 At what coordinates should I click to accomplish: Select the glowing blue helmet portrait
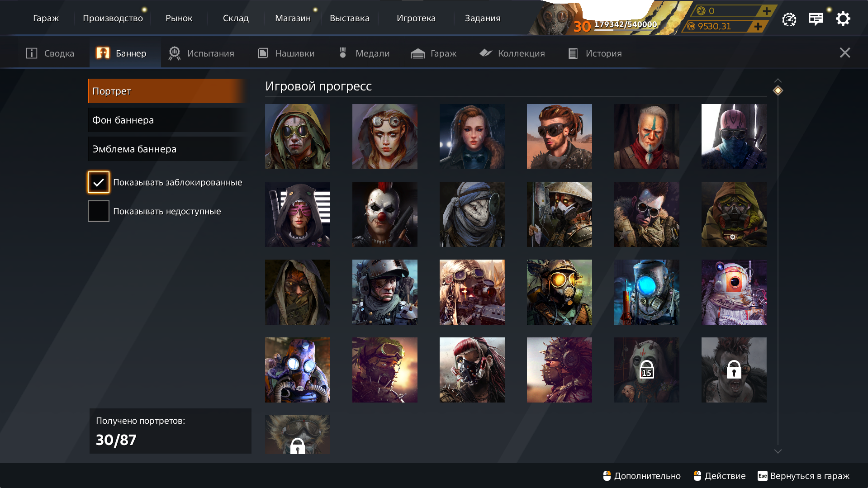click(x=647, y=292)
